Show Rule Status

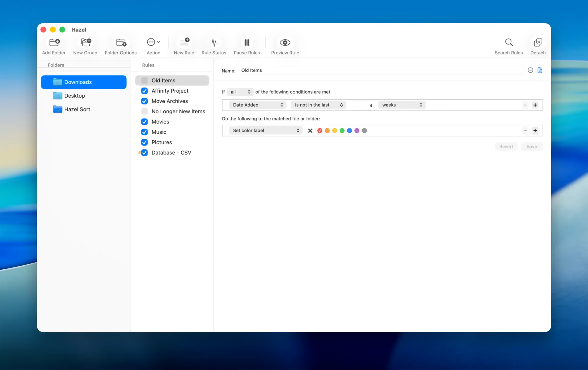tap(214, 43)
